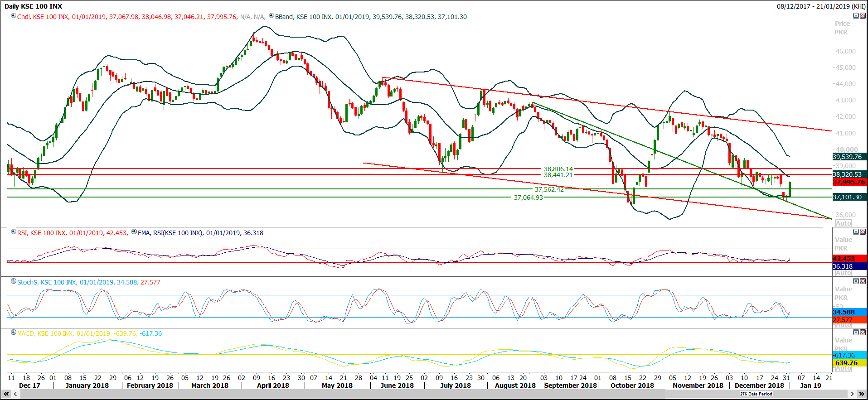
Task: Click the clock icon beside EMA, RSI label
Action: click(134, 232)
